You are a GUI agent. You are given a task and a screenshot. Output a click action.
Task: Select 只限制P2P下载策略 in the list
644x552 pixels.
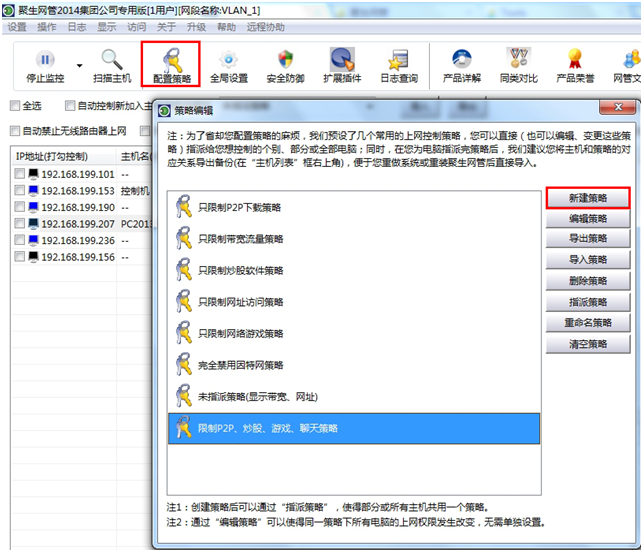click(240, 208)
